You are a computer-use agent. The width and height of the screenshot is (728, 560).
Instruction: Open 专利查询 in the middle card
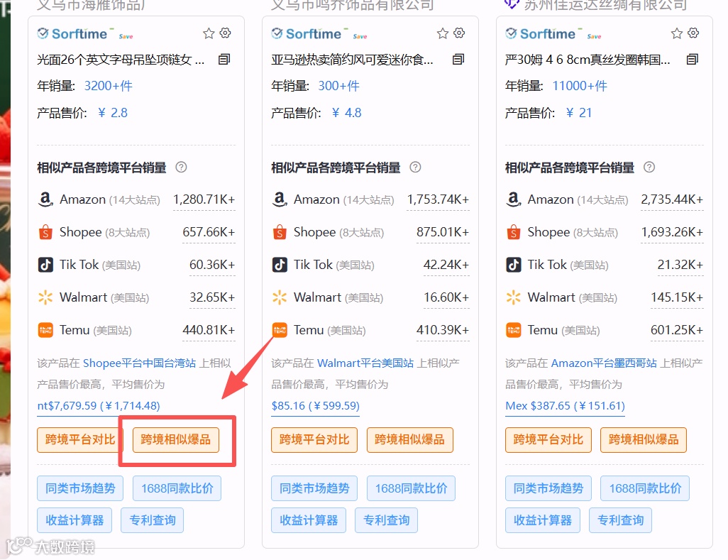pyautogui.click(x=386, y=520)
